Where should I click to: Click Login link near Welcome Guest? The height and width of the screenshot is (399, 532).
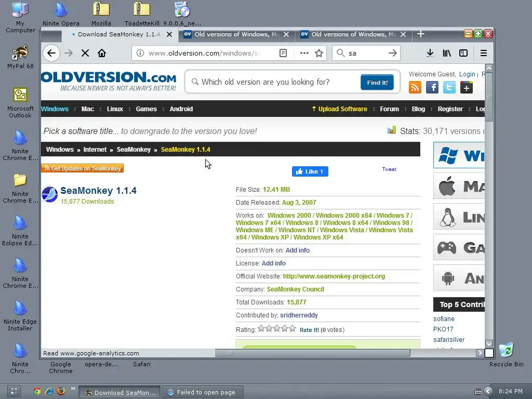(x=467, y=74)
